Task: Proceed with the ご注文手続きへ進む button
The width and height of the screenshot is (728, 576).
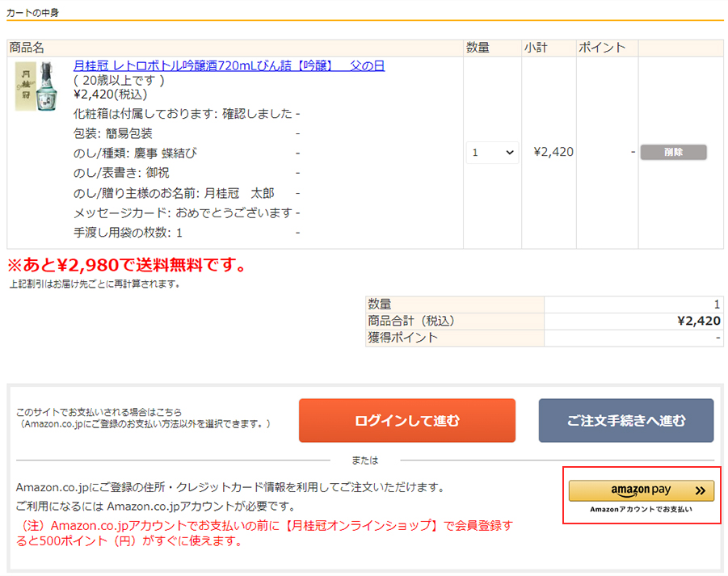Action: coord(626,420)
